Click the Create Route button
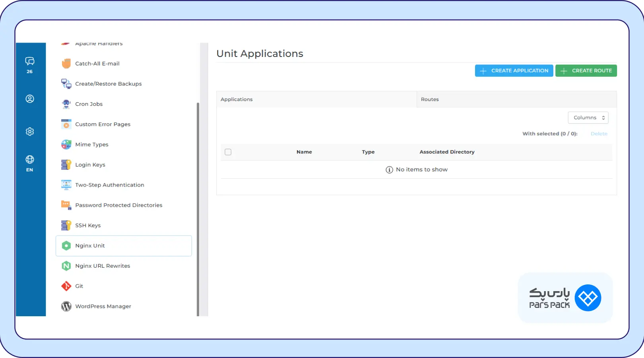The height and width of the screenshot is (358, 644). click(586, 70)
